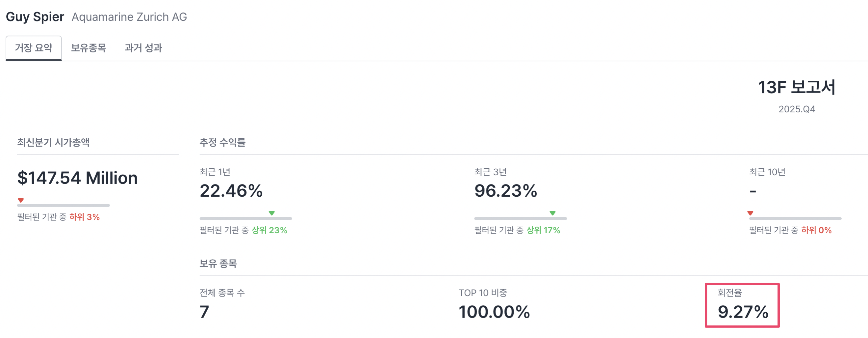Click the green marker under 96.23% return

pos(552,213)
